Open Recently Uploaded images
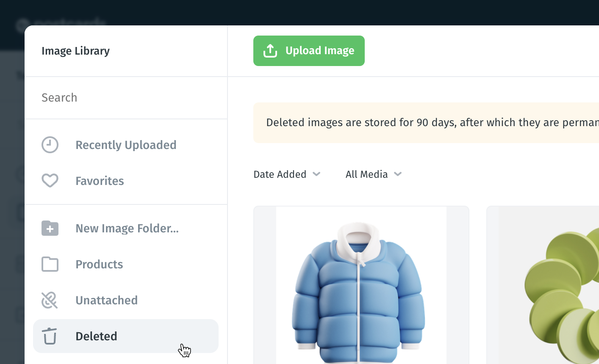Image resolution: width=599 pixels, height=364 pixels. [x=126, y=145]
